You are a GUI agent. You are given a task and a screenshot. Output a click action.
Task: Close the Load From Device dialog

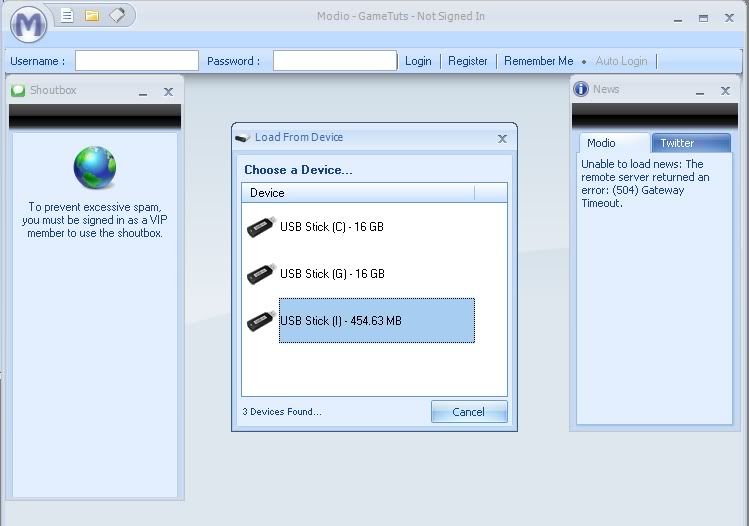(x=502, y=139)
